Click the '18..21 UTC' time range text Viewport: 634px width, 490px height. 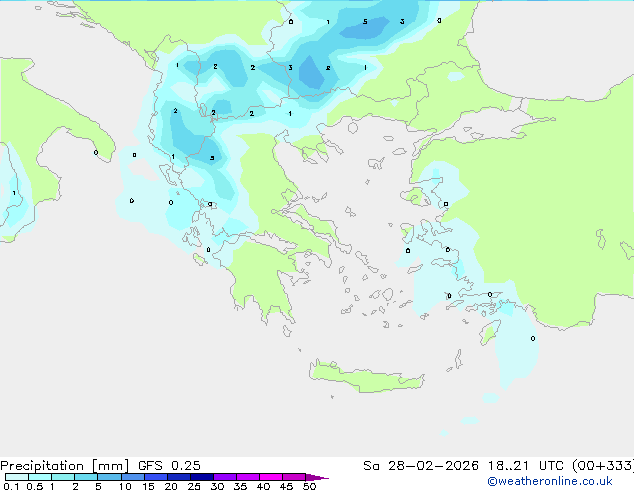[x=525, y=466]
